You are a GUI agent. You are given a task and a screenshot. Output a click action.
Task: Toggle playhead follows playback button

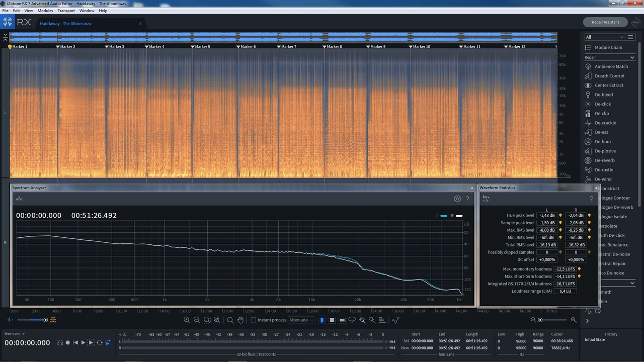point(108,342)
